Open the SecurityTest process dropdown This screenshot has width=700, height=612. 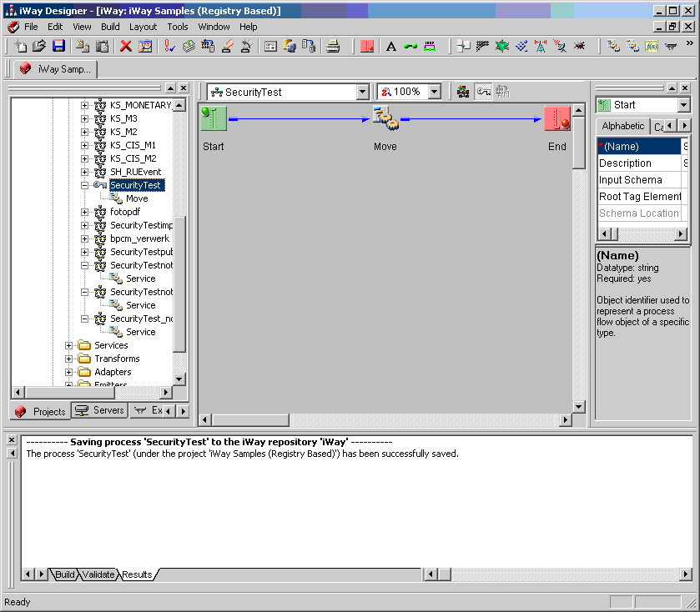[362, 93]
